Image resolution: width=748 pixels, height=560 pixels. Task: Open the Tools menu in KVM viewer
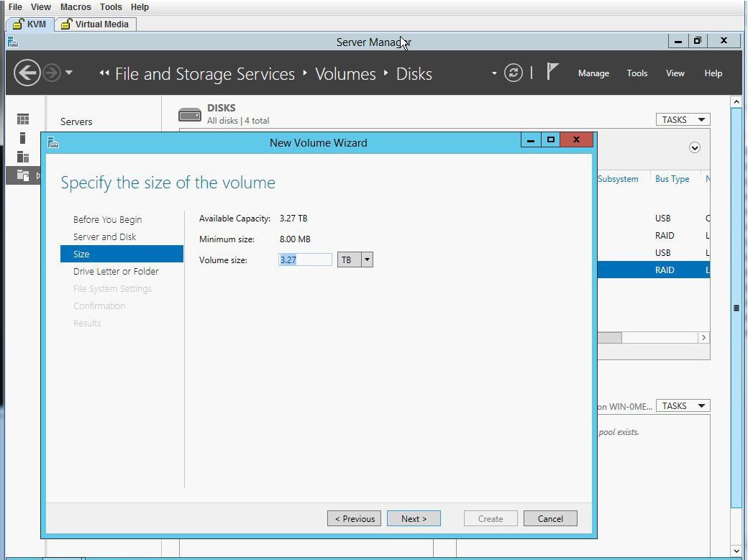[111, 7]
